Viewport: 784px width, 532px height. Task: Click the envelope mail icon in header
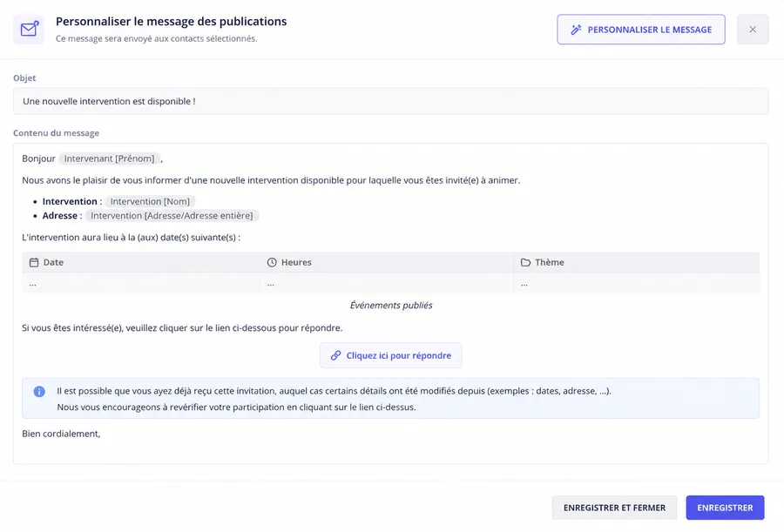tap(29, 29)
